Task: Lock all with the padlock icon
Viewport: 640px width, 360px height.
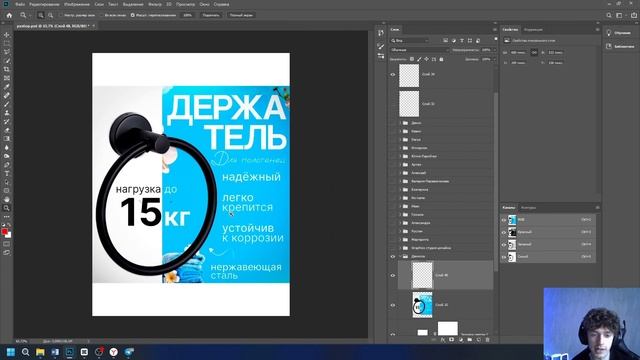Action: [441, 59]
